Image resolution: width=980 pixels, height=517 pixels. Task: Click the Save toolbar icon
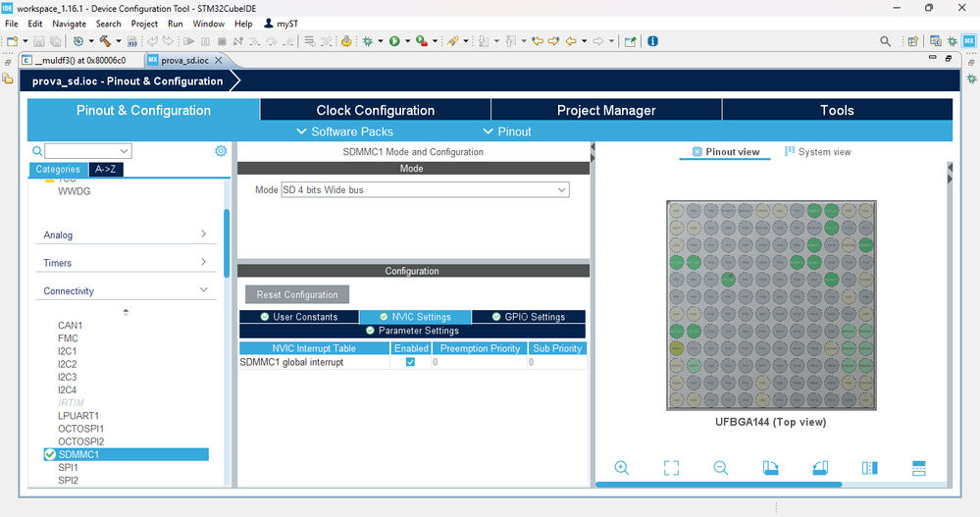pyautogui.click(x=39, y=41)
